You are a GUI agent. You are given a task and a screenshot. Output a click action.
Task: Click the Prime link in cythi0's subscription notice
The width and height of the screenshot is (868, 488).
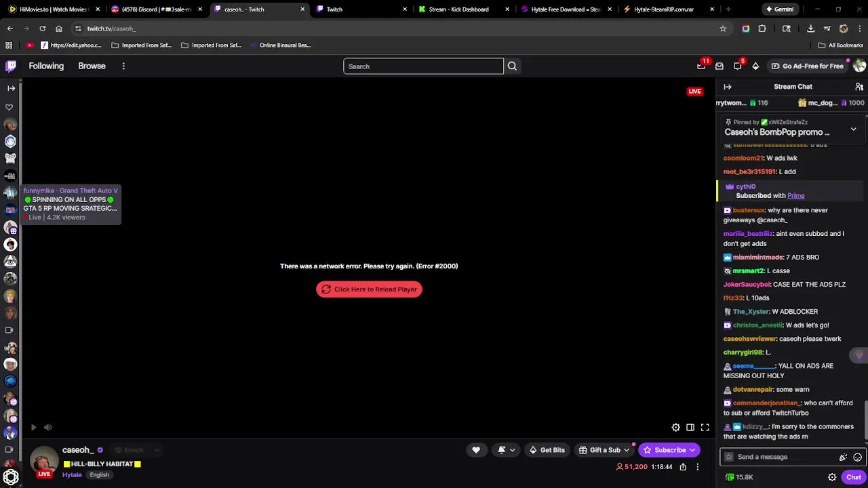pyautogui.click(x=795, y=196)
